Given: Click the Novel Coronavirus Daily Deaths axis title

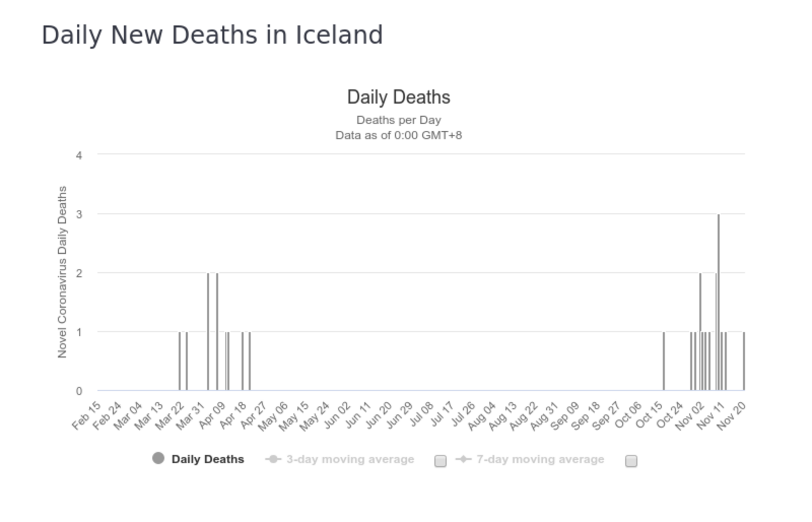Looking at the screenshot, I should click(62, 272).
